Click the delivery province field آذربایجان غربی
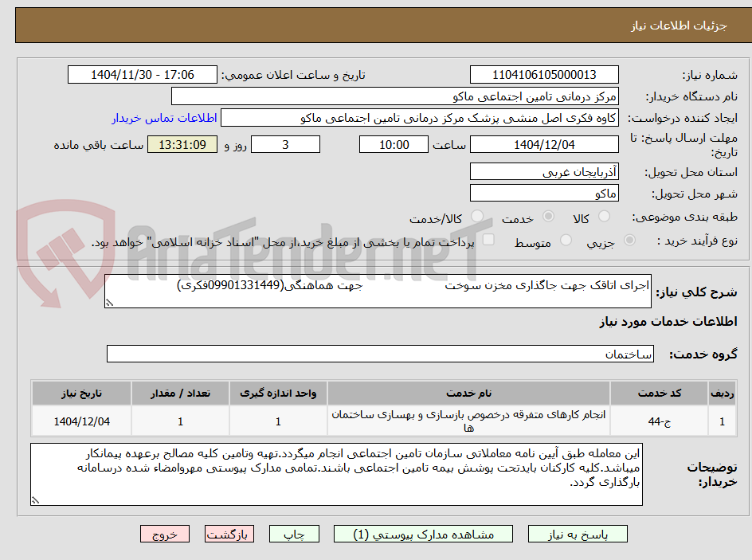 coord(544,171)
